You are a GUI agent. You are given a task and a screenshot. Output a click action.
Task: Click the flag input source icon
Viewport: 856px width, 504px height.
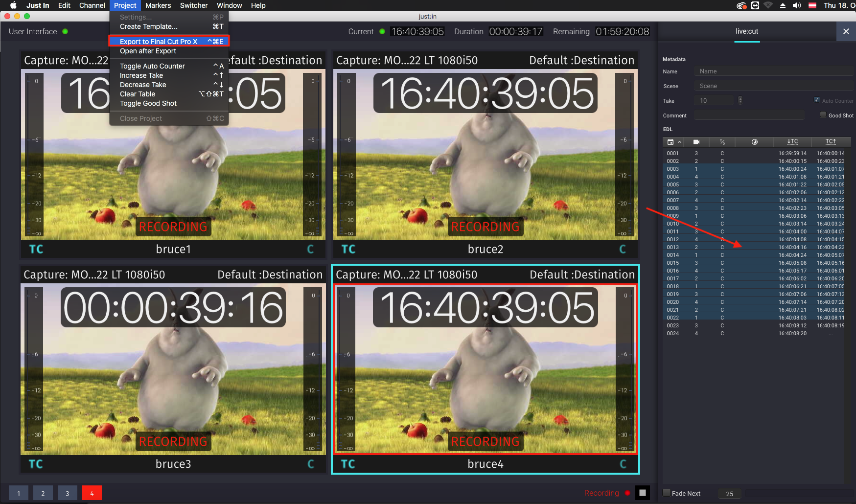tap(812, 5)
